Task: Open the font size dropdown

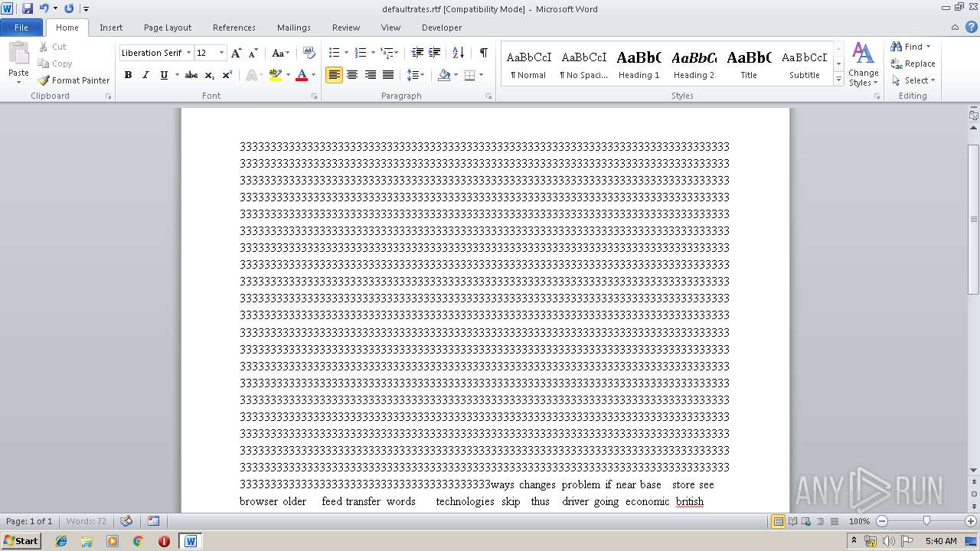Action: (x=222, y=53)
